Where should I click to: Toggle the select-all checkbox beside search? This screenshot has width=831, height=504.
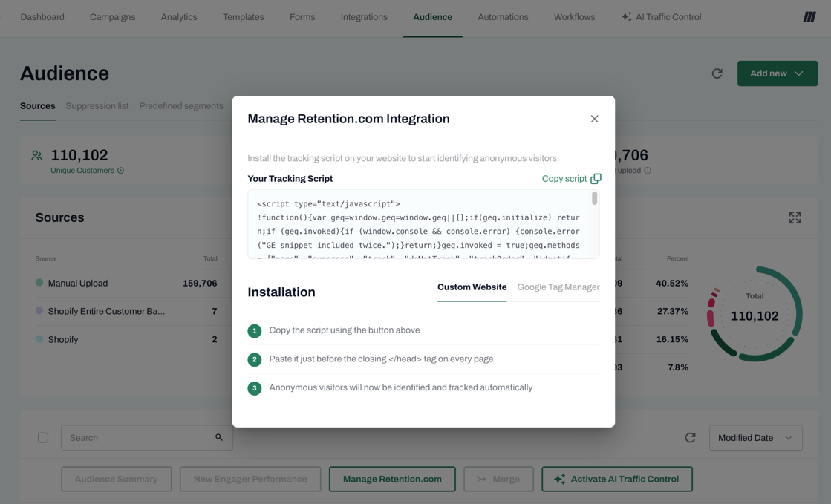click(x=43, y=438)
